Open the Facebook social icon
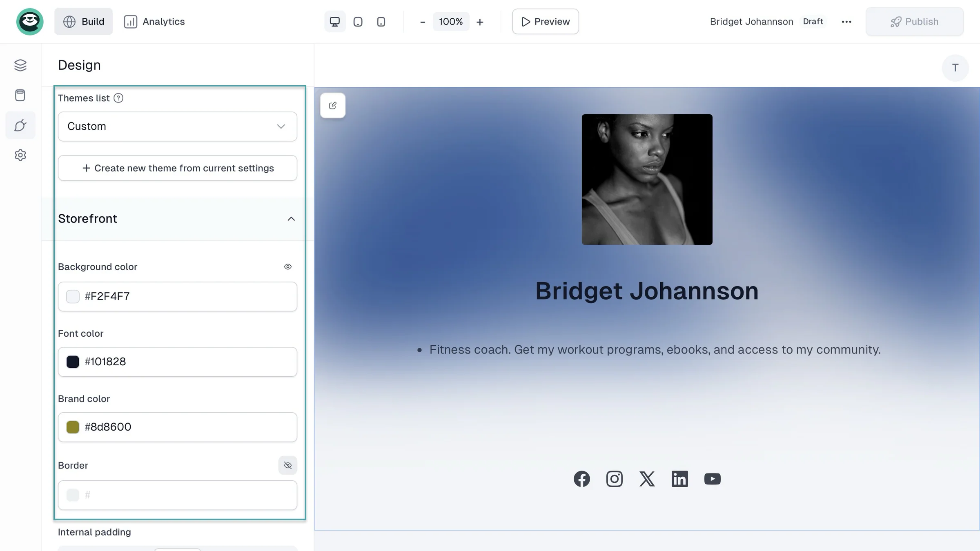The height and width of the screenshot is (551, 980). pyautogui.click(x=582, y=479)
